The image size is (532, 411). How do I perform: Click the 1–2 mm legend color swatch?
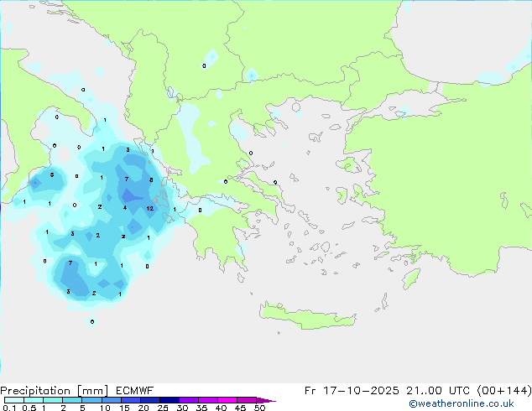(x=53, y=400)
